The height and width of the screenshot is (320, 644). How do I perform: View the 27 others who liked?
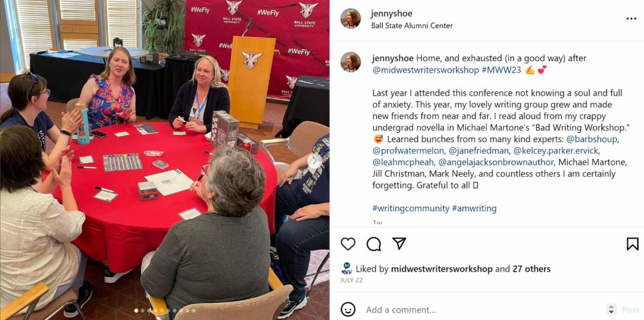(x=531, y=269)
